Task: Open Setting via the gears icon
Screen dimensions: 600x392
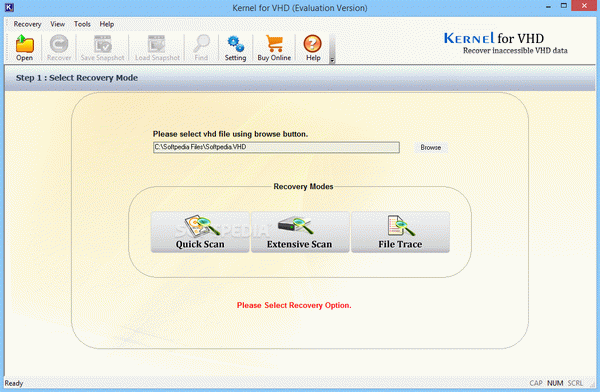Action: [235, 48]
